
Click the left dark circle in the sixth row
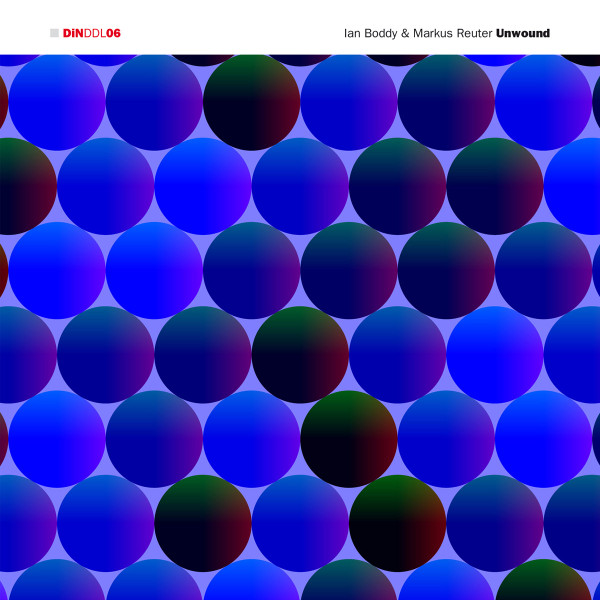[x=203, y=523]
